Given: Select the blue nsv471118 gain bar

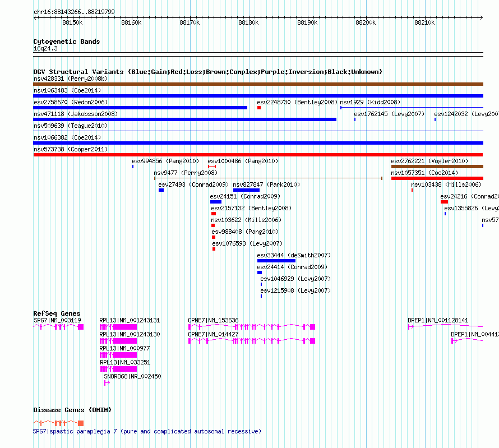Looking at the screenshot, I should click(x=184, y=119).
